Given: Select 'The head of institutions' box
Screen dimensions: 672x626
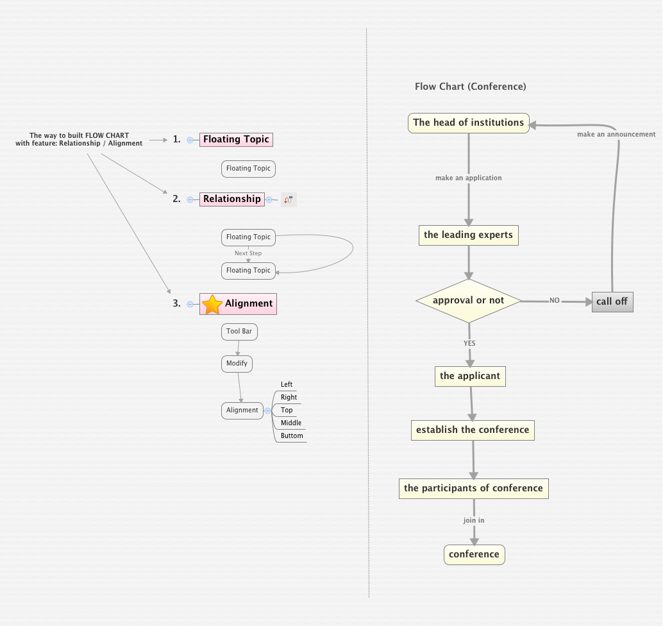Looking at the screenshot, I should pos(468,123).
